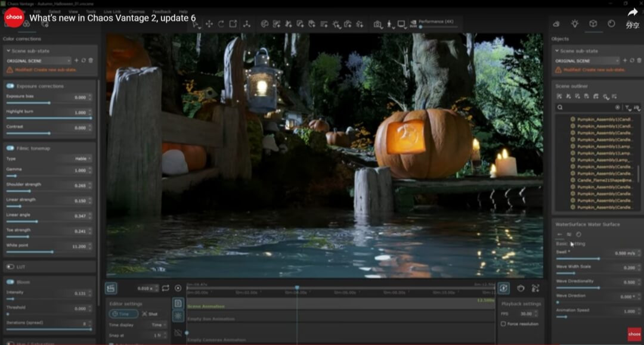Click the Swell slider track

tap(598, 259)
